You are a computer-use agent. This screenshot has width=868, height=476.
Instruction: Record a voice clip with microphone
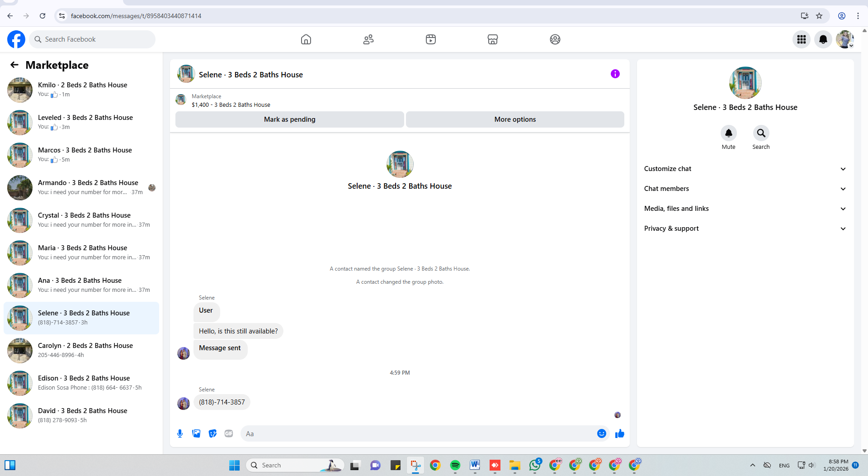click(x=180, y=433)
